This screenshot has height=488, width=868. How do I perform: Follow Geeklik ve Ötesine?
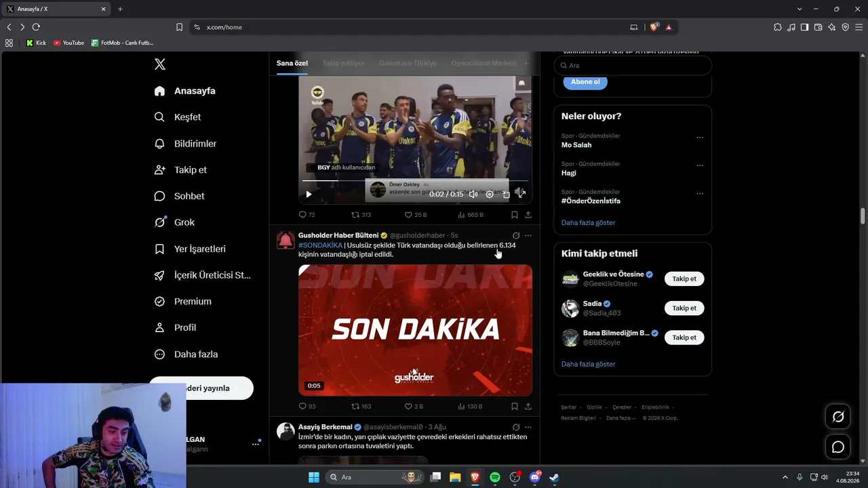[684, 279]
